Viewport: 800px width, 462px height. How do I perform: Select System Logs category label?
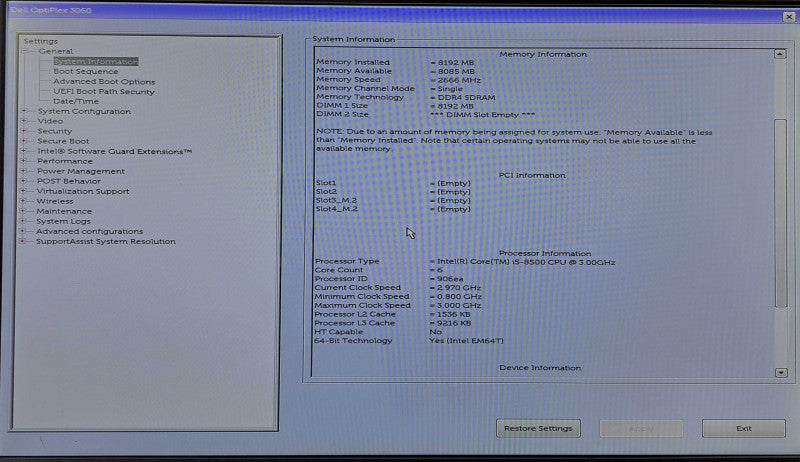point(63,221)
